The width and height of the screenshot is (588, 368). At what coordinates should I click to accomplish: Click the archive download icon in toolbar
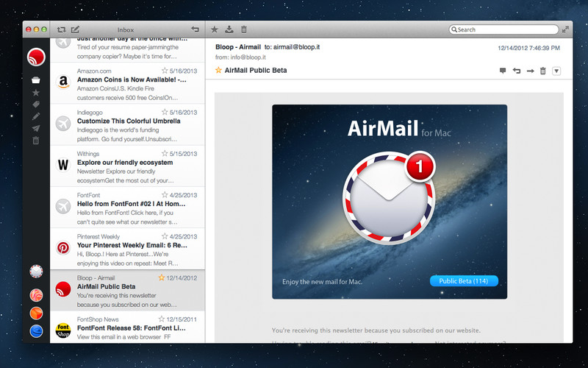click(x=229, y=29)
